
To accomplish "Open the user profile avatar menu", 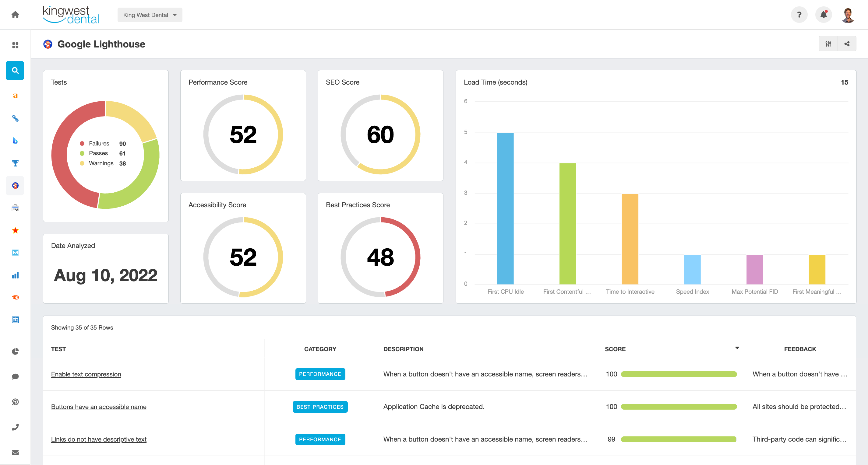I will click(x=848, y=15).
